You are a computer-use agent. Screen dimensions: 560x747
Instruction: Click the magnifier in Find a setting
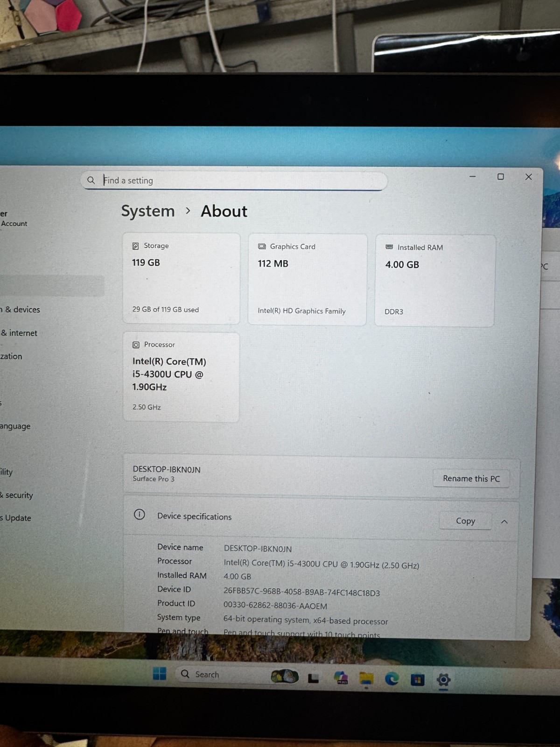point(91,180)
